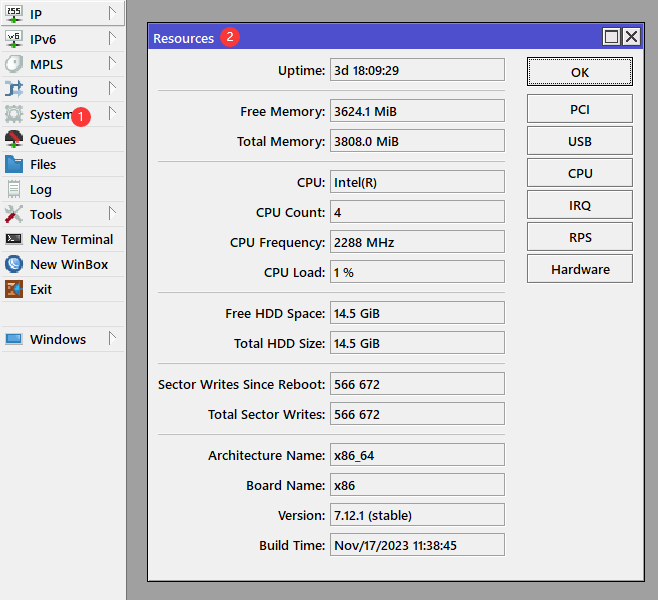Screen dimensions: 658x600
Task: Click the New WinBox icon
Action: tap(13, 264)
